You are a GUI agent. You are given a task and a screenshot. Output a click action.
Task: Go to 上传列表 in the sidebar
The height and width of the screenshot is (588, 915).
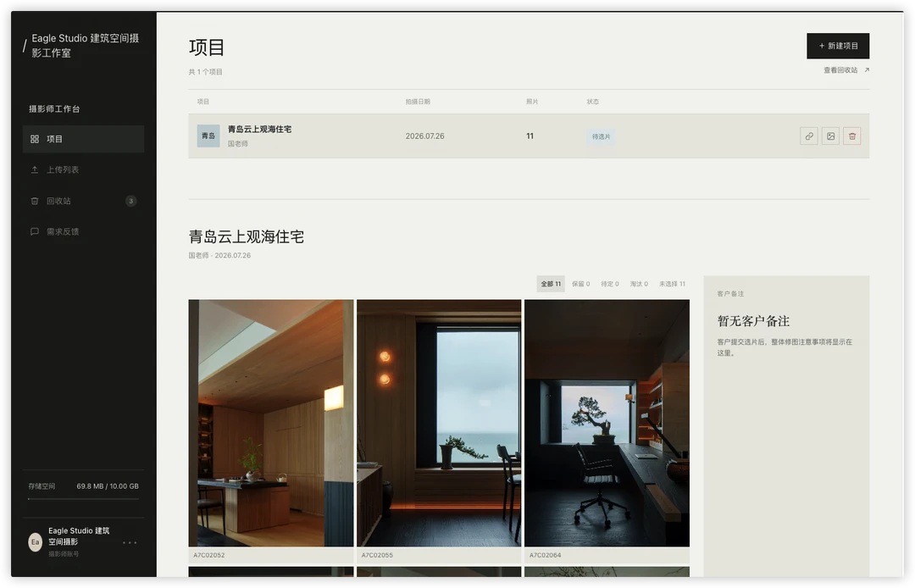(83, 169)
